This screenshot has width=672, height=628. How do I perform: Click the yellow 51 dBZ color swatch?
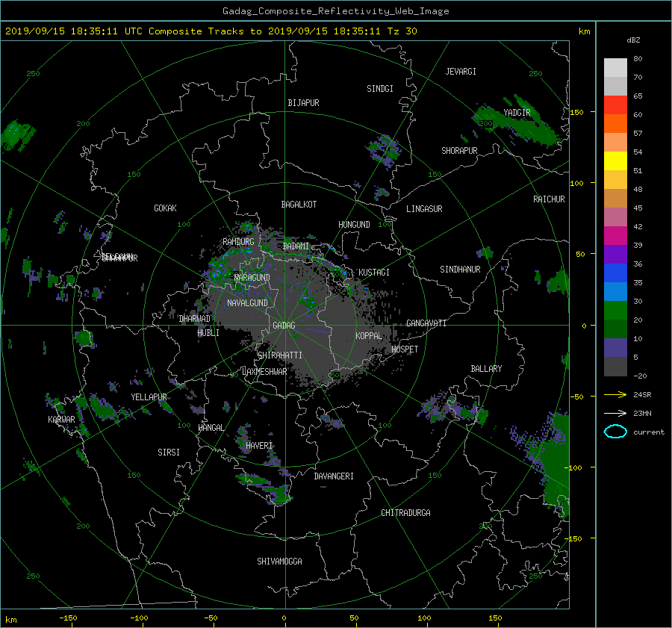615,161
